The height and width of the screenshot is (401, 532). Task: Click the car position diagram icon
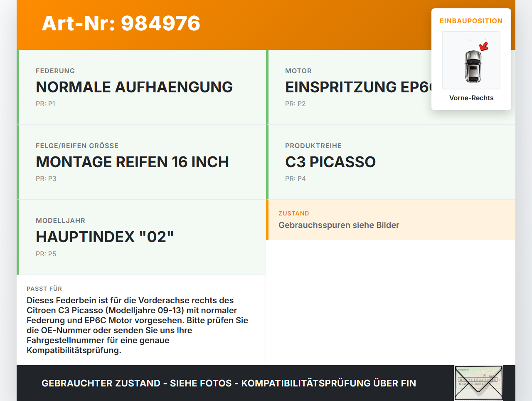[471, 60]
